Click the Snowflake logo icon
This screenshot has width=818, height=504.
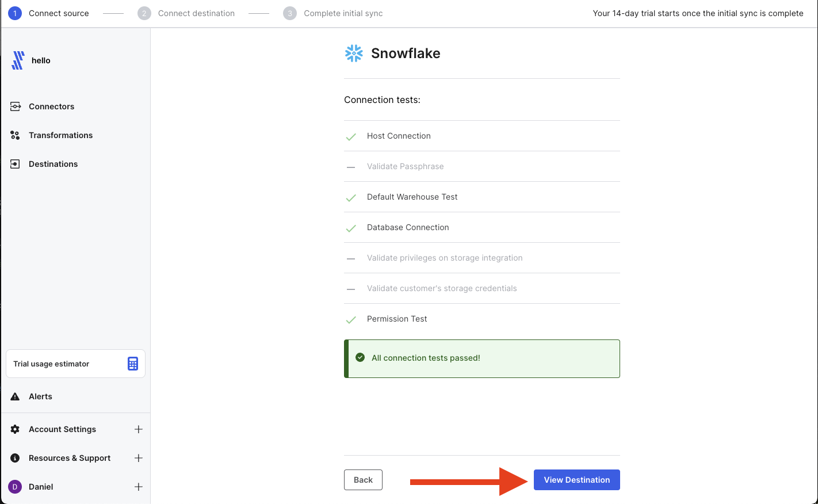tap(354, 54)
